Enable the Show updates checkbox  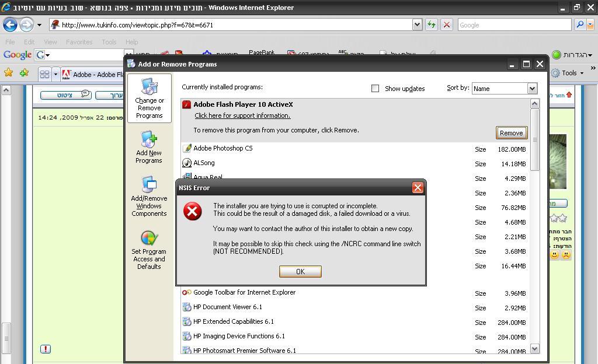tap(375, 88)
